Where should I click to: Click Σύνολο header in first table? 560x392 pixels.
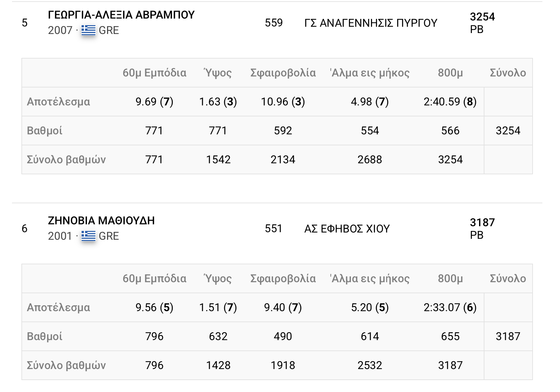click(508, 73)
